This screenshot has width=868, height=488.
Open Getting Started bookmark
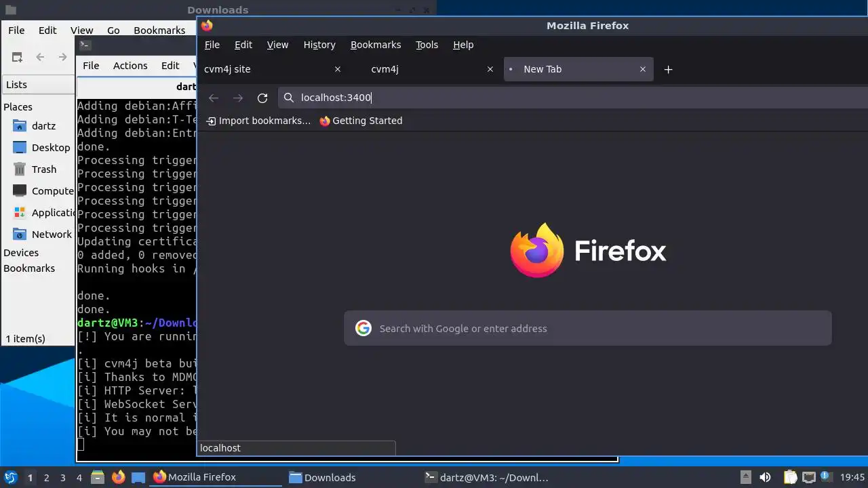pos(361,121)
